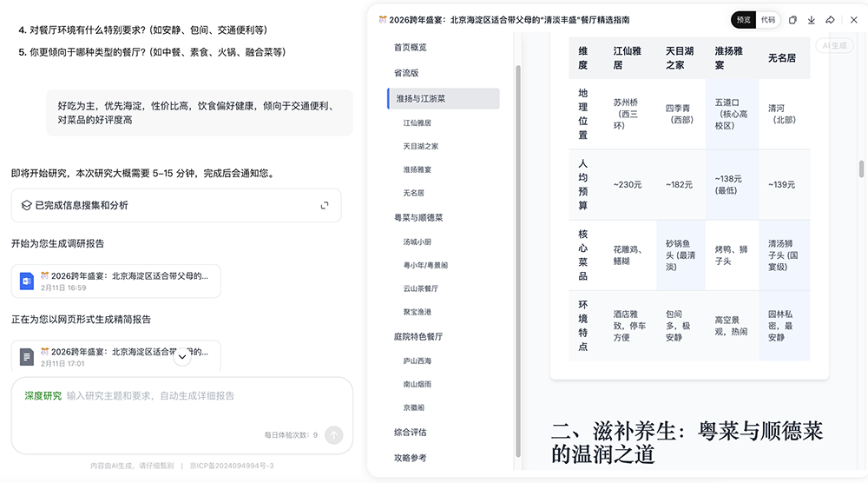Click the 五道口 (核心高校区) location cell

coord(731,114)
